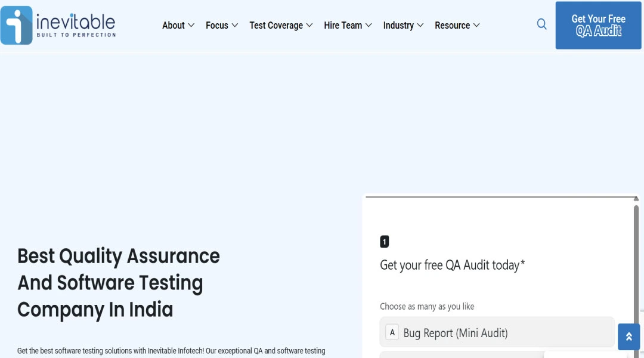Expand the Test Coverage dropdown arrow
The image size is (644, 358).
coord(309,25)
